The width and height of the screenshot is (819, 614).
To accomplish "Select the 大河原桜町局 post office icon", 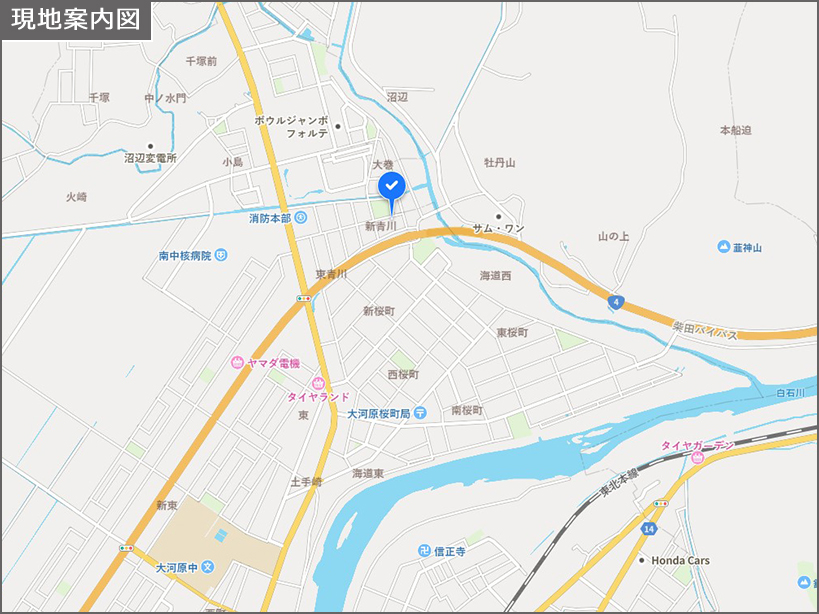I will tap(420, 413).
